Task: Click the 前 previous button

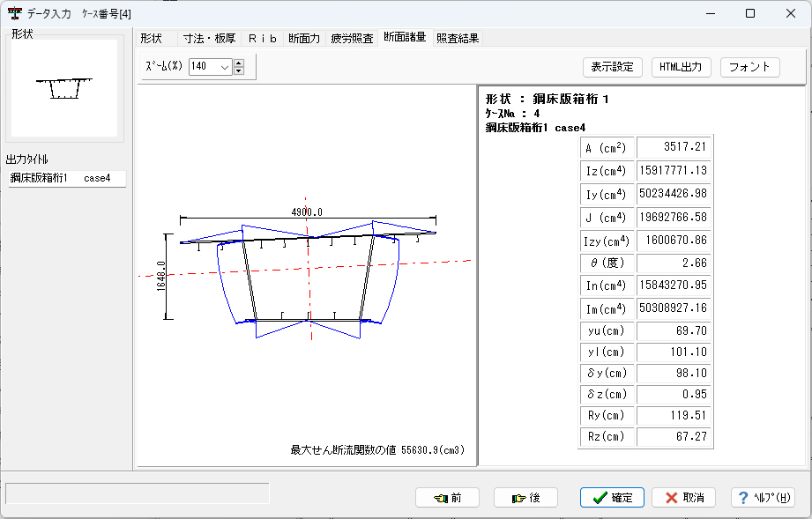Action: (447, 498)
